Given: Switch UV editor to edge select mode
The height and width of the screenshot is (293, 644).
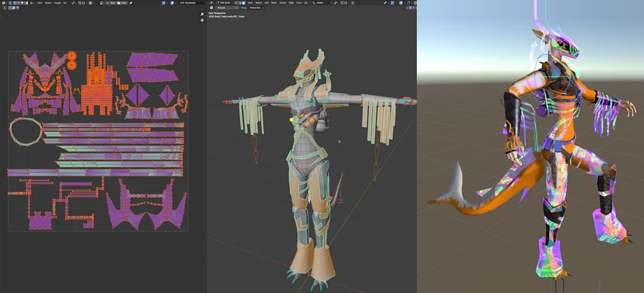Looking at the screenshot, I should coord(19,3).
